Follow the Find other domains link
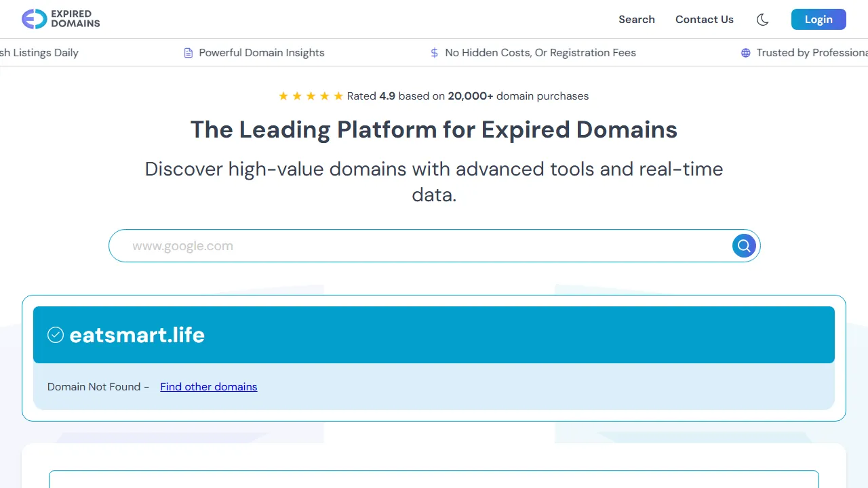 pos(209,387)
